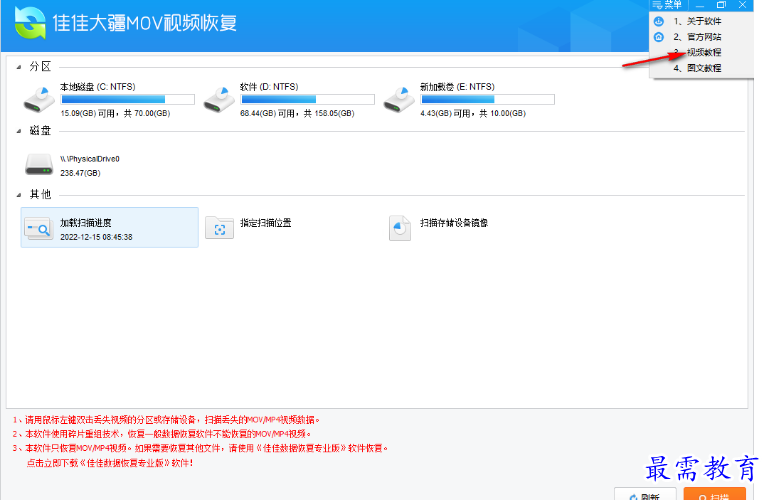Click D: drive usage bar
767x500 pixels.
[x=308, y=99]
